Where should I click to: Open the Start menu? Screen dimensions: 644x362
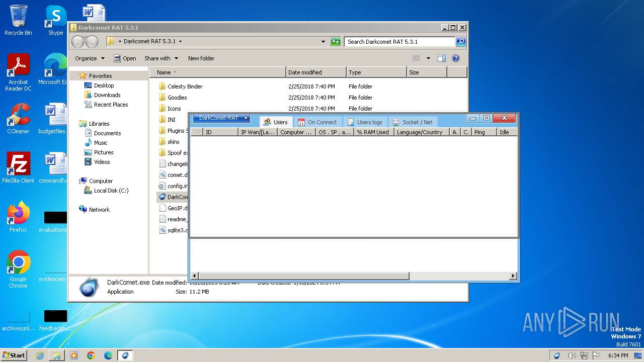[14, 355]
